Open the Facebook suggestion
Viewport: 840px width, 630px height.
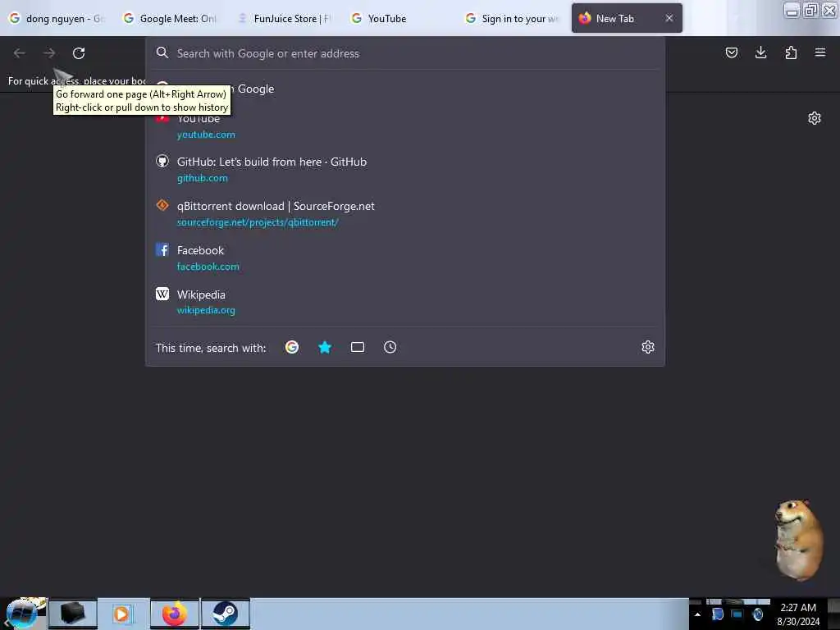(404, 258)
